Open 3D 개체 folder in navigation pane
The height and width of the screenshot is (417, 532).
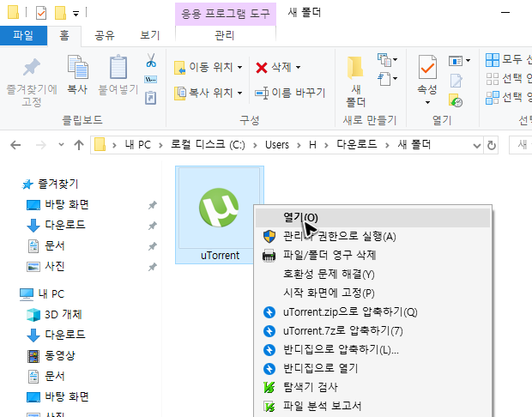point(63,314)
